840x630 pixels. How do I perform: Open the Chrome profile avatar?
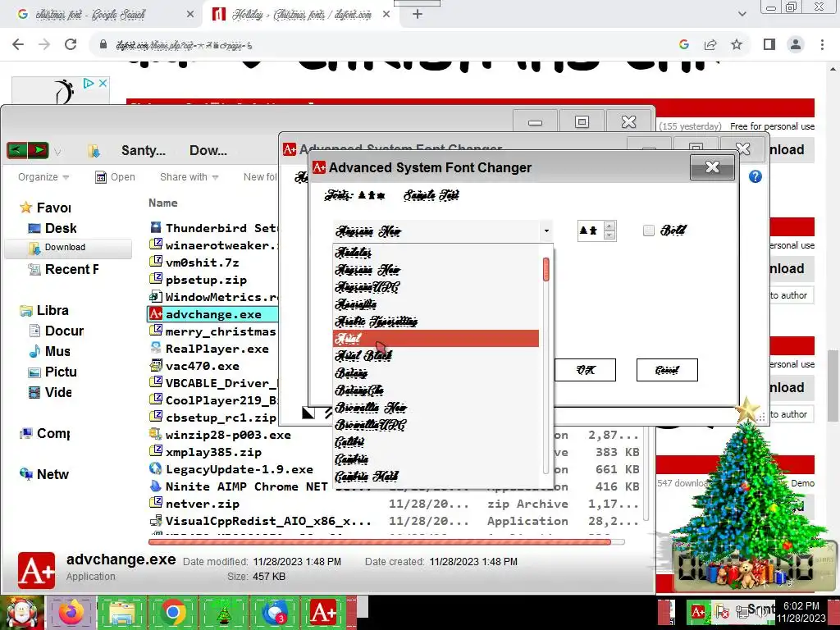click(x=796, y=44)
